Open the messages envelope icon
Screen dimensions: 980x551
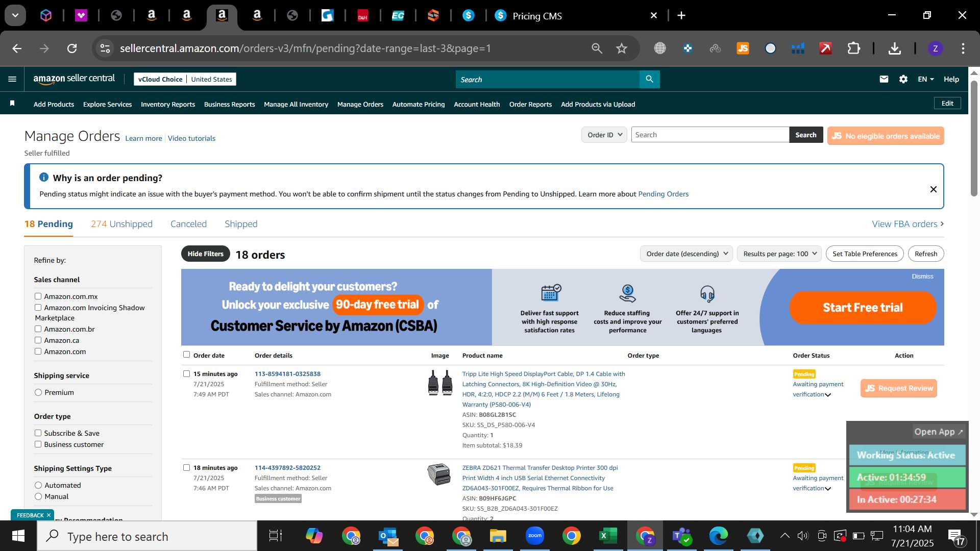[884, 79]
